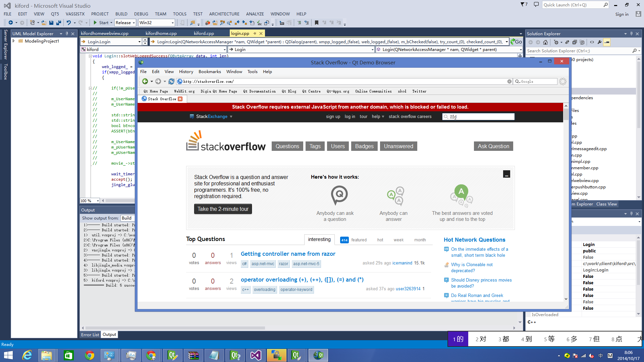Click Stack Overflow search field
Screen dimensions: 644x362
478,117
